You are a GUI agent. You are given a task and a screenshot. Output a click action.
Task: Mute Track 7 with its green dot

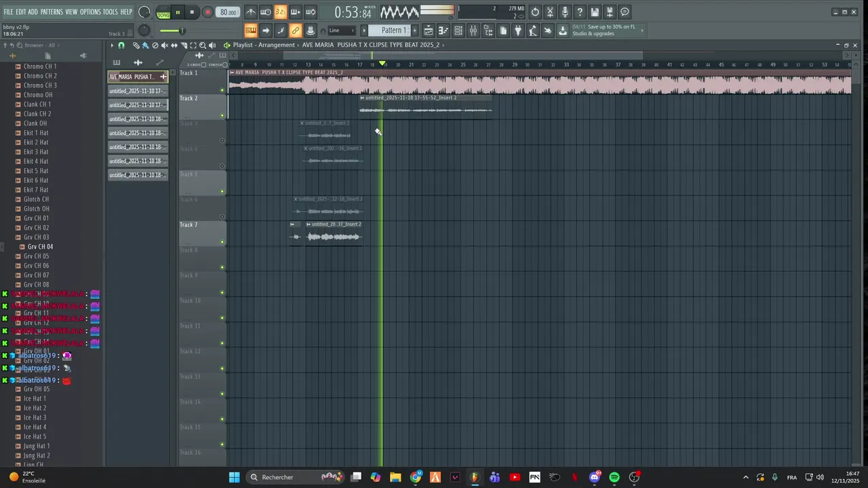coord(222,241)
